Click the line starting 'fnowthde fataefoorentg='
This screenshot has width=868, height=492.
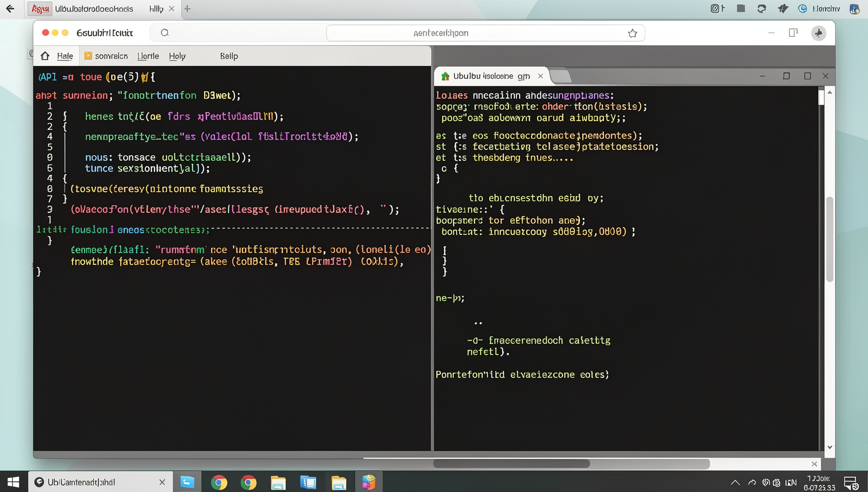tap(237, 262)
